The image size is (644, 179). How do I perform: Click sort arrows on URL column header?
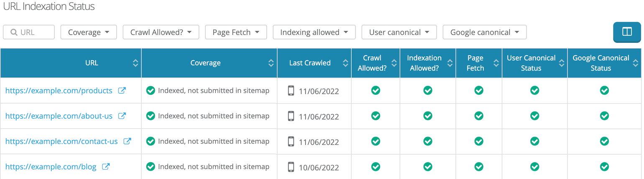click(x=135, y=63)
